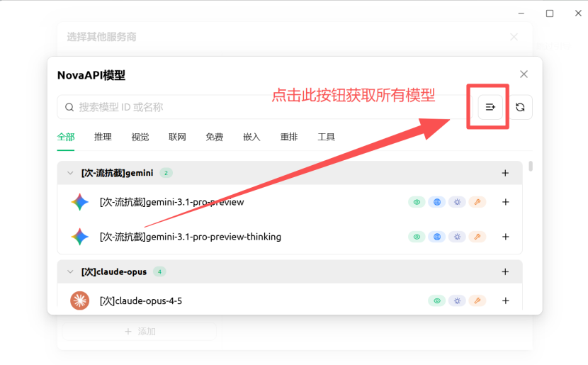Click vision eye badge on claude-opus-4-5

437,301
